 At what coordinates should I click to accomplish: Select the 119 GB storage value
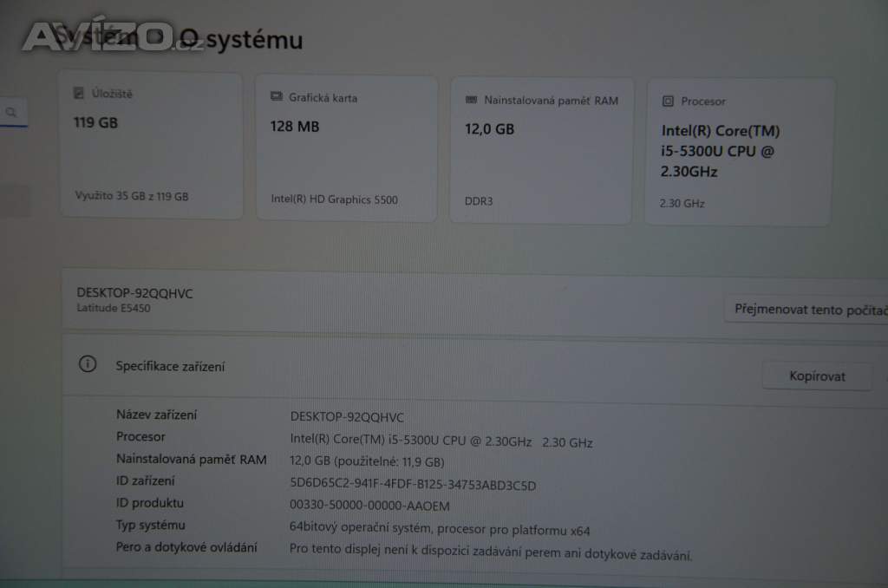(95, 122)
